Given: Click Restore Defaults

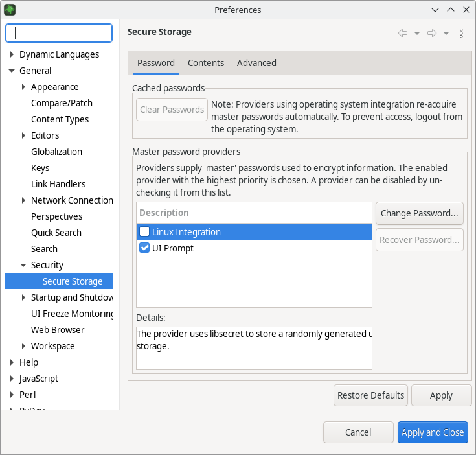Looking at the screenshot, I should (x=370, y=395).
